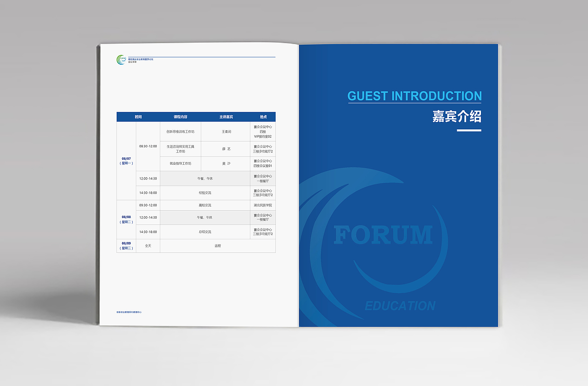
Task: Select header text 高校就业创业教育夏季论坛
Action: click(141, 59)
